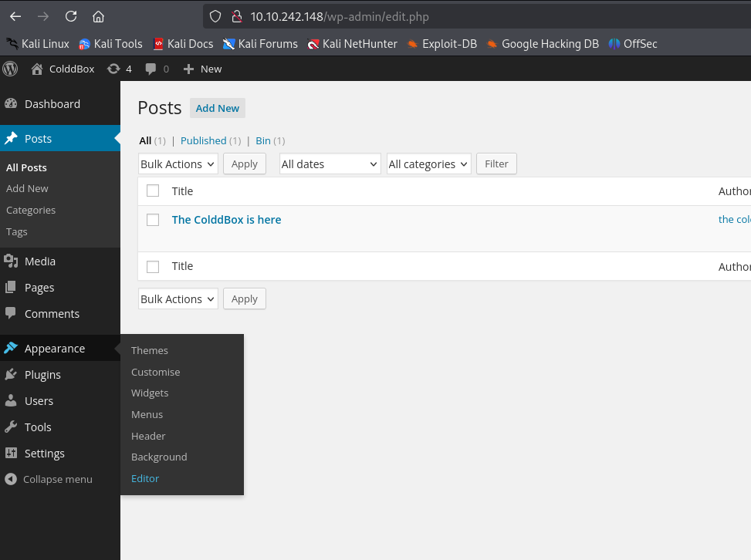Tick the checkbox for The ColddBox is here
Screen dimensions: 751x560
pos(153,220)
